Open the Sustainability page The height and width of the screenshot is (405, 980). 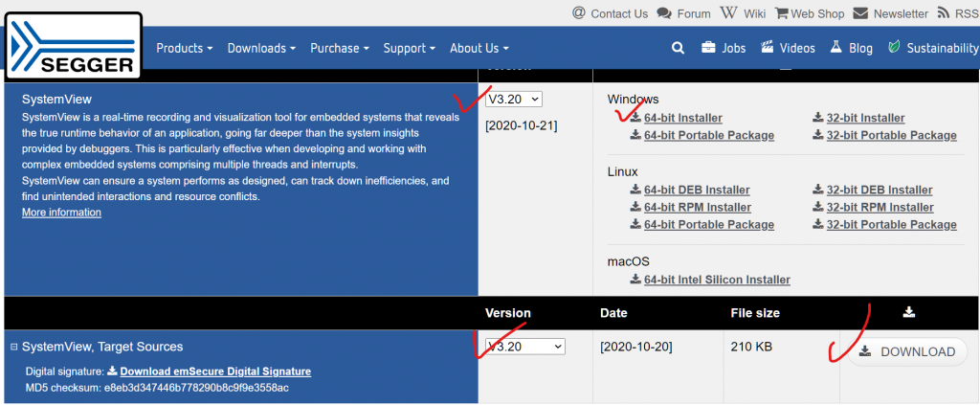(x=933, y=48)
